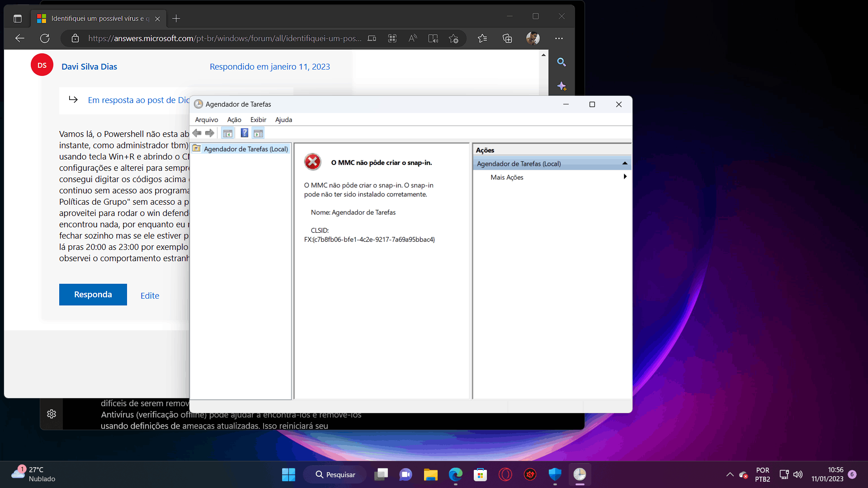Click the Edge sidebar search icon
Screen dimensions: 868x488
[561, 62]
